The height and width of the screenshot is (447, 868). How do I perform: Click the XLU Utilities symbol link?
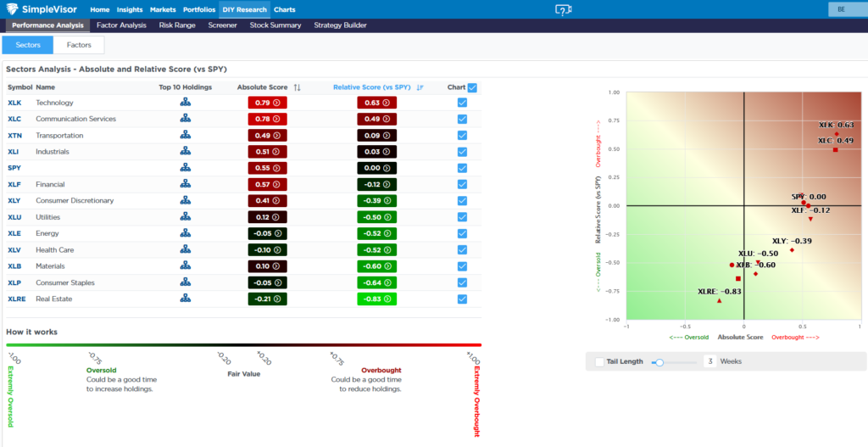click(14, 217)
